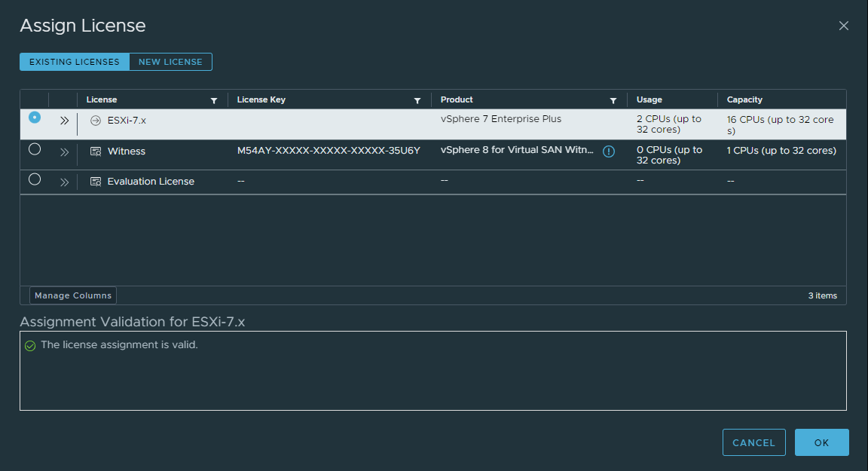Click the green validation checkmark icon
868x471 pixels.
30,344
